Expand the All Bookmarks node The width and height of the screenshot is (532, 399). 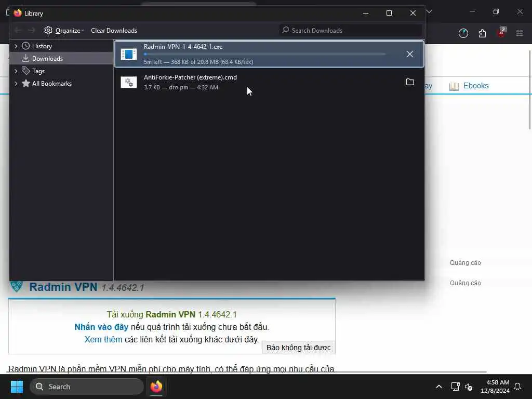coord(16,84)
